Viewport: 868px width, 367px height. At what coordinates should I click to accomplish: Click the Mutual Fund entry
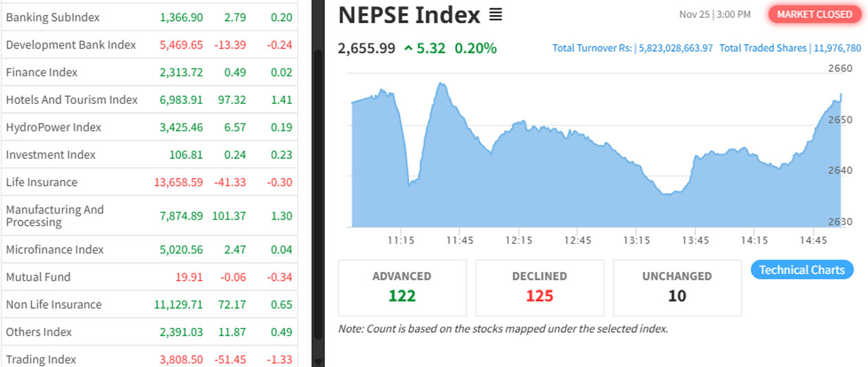click(38, 277)
